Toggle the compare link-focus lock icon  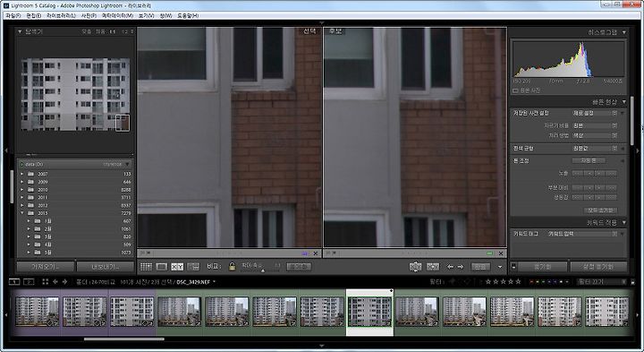pyautogui.click(x=232, y=267)
